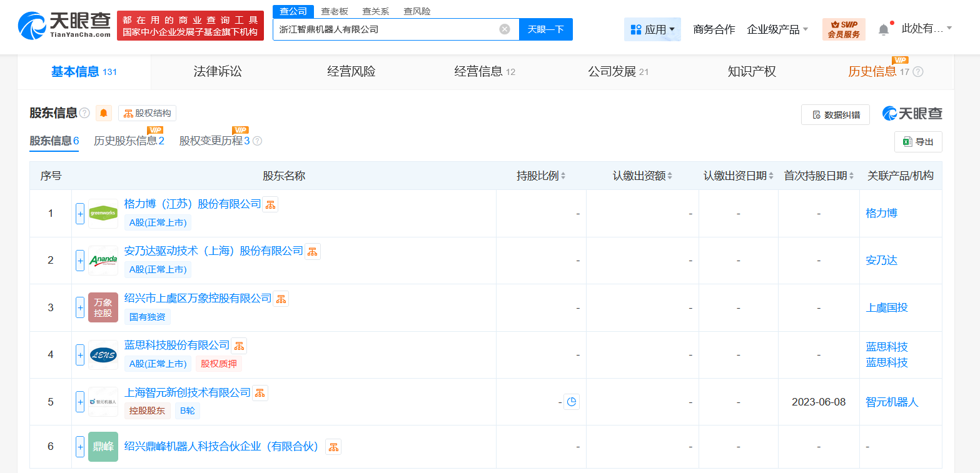Open the 商务合作 link
The width and height of the screenshot is (980, 473).
click(x=714, y=29)
